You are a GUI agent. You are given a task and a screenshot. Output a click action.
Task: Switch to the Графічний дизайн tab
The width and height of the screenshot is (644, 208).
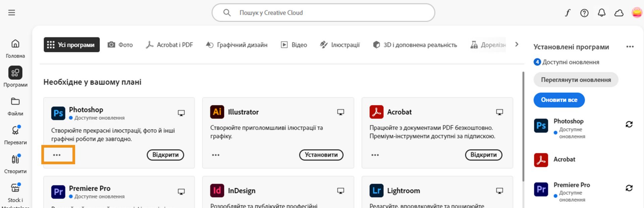[x=237, y=45]
